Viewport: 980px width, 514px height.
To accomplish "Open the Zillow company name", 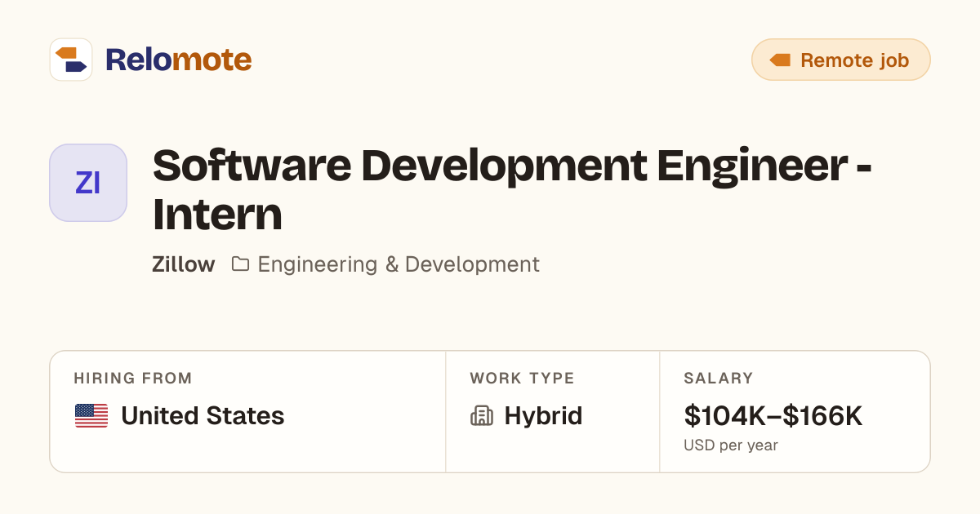I will 184,264.
